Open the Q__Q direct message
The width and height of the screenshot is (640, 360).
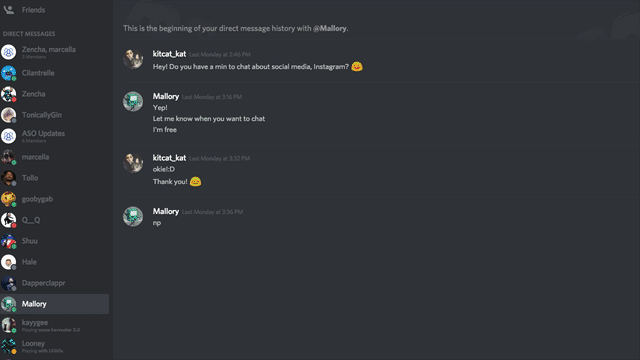(x=55, y=220)
